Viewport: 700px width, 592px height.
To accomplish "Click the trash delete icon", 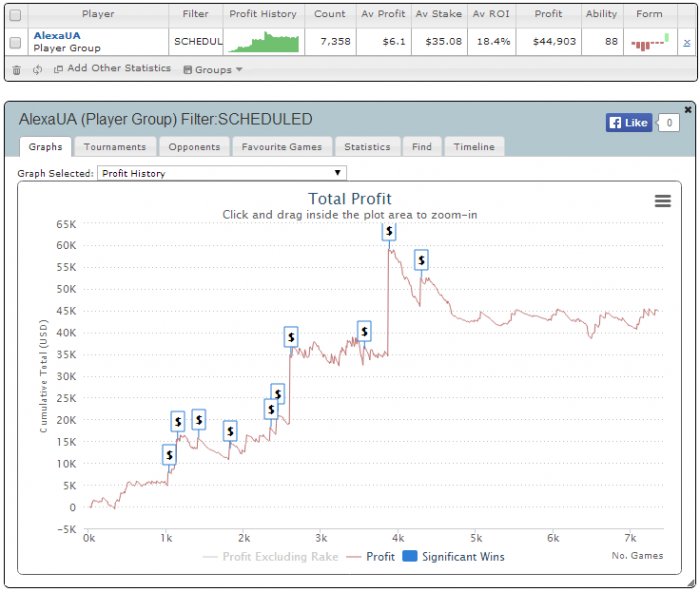I will click(x=17, y=70).
